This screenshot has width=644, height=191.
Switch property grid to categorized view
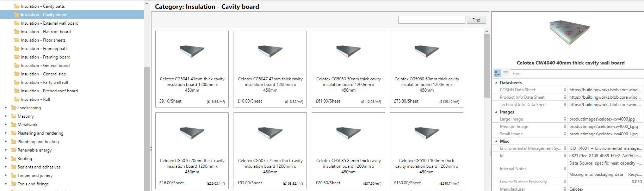(x=497, y=73)
